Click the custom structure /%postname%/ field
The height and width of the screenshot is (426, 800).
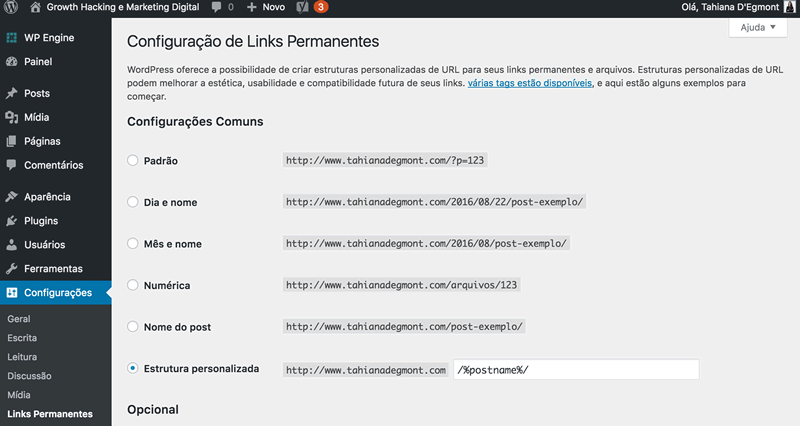click(576, 369)
